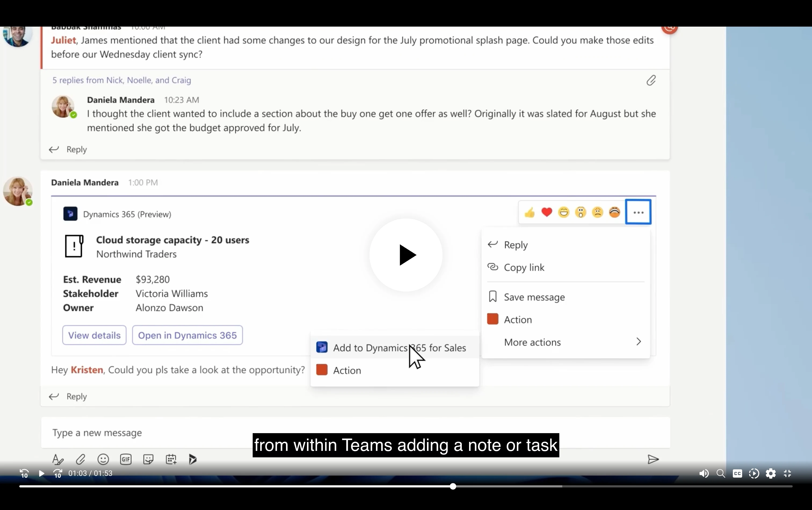Open the video zoom magnifier icon
The height and width of the screenshot is (510, 812).
click(721, 473)
